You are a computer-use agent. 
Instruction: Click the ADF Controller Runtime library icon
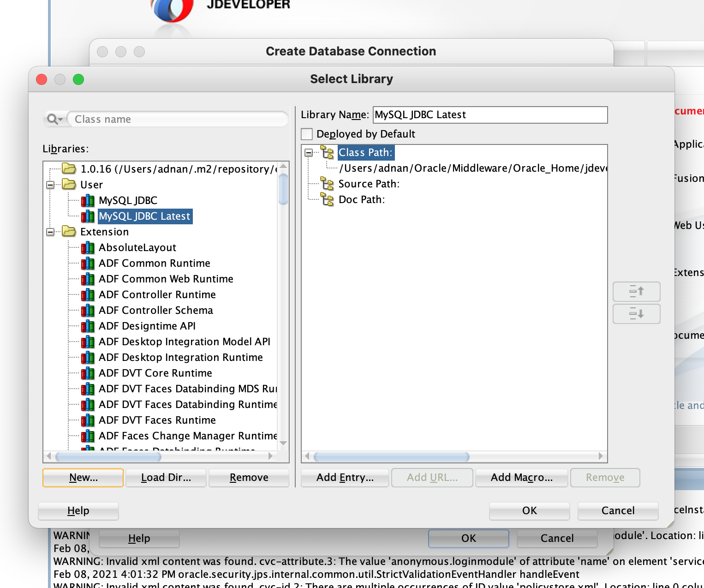(x=88, y=294)
